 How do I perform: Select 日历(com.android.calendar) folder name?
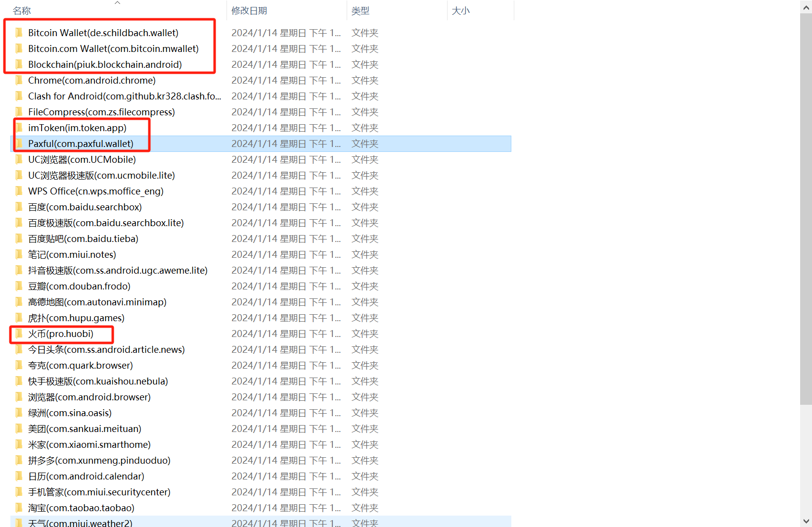coord(86,476)
